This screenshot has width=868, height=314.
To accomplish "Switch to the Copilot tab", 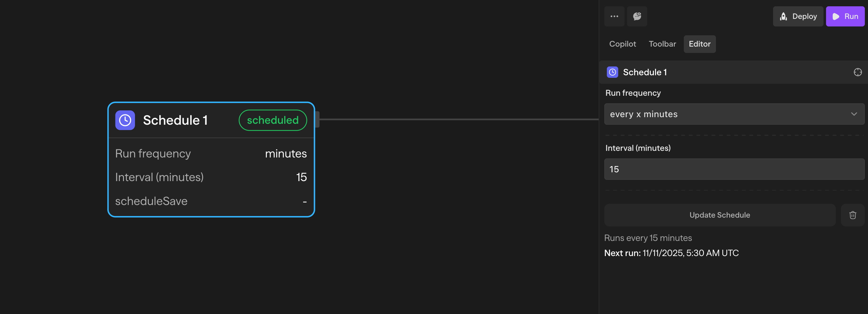I will coord(622,44).
